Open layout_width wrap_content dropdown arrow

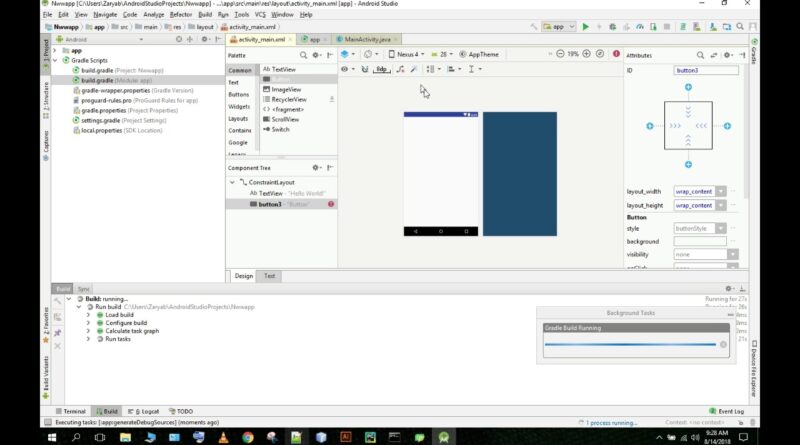(720, 191)
